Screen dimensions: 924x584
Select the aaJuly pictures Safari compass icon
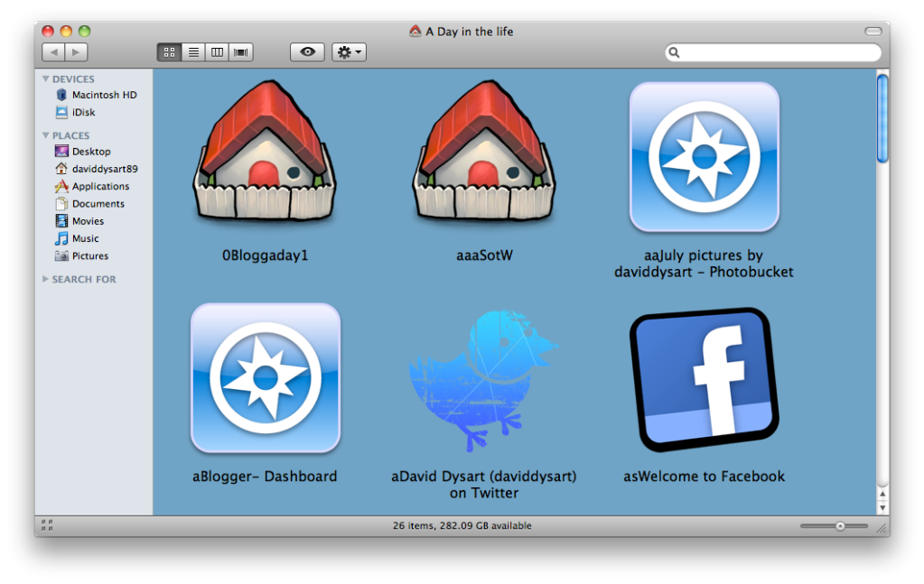click(x=705, y=157)
